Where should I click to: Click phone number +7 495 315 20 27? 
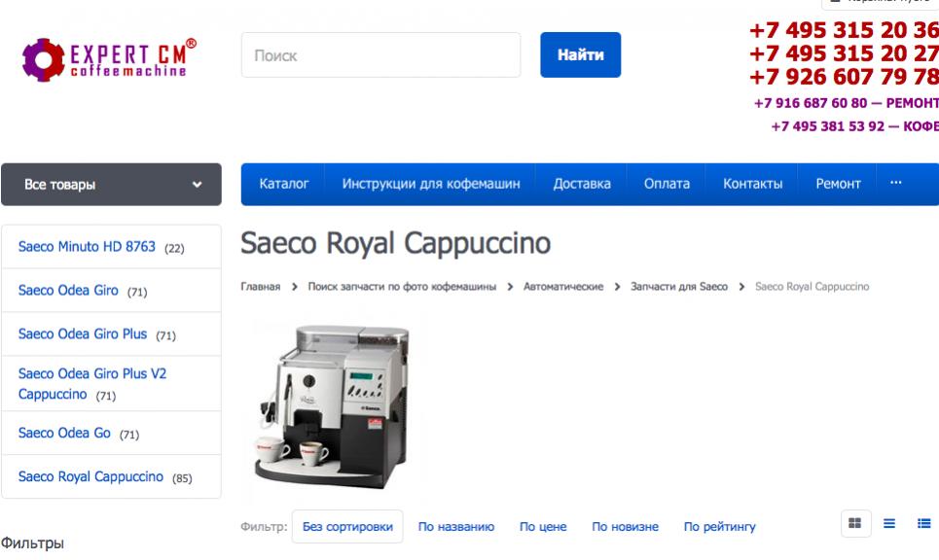click(x=844, y=53)
